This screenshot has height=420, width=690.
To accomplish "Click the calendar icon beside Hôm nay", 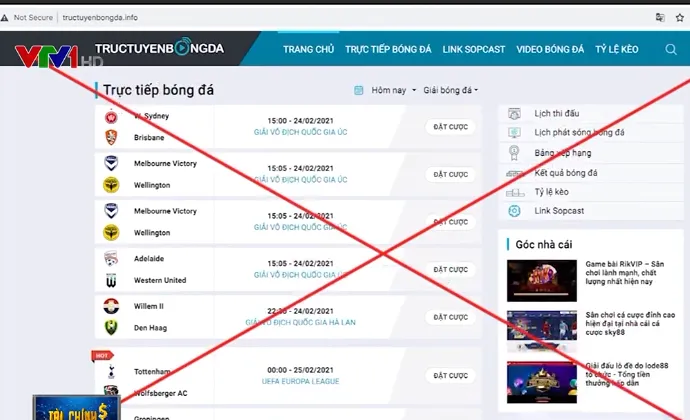I will tap(359, 90).
